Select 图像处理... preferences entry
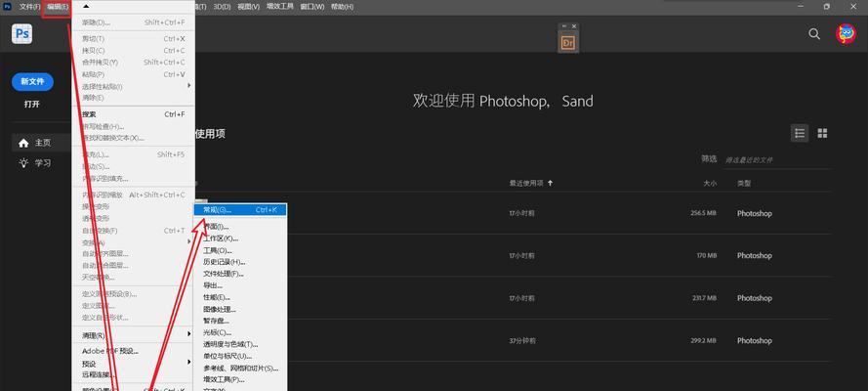The width and height of the screenshot is (868, 391). point(239,309)
